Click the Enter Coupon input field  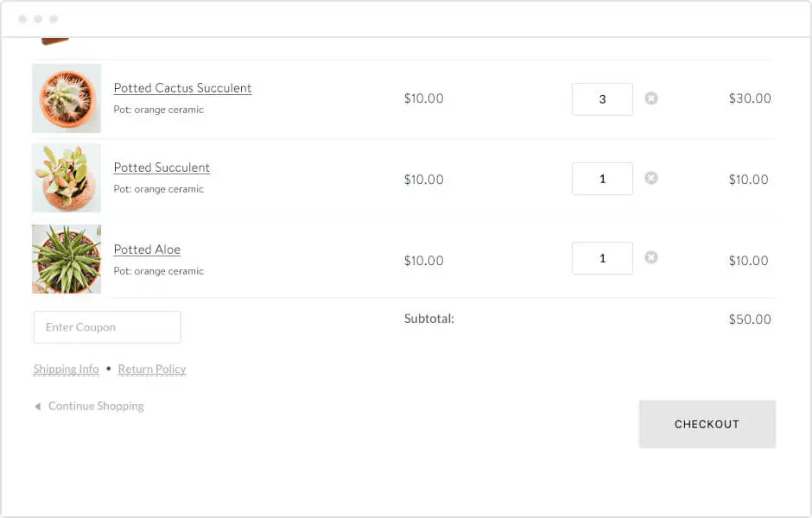click(x=106, y=326)
